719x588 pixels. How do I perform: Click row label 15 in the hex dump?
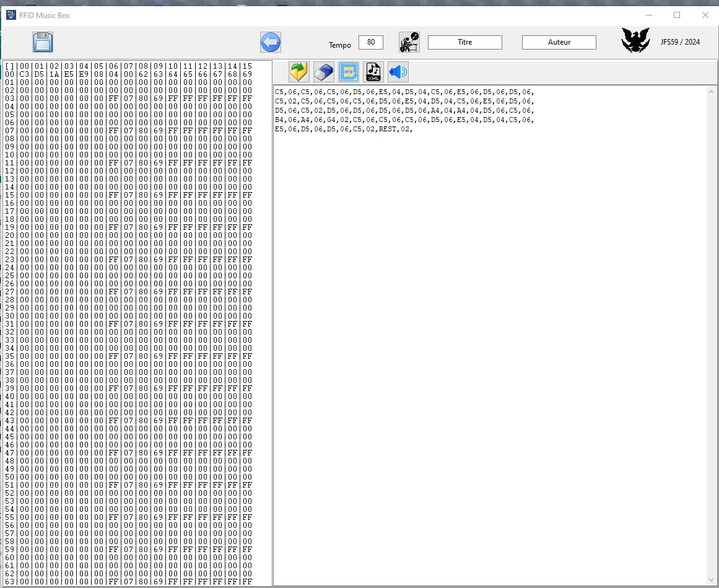(x=10, y=195)
